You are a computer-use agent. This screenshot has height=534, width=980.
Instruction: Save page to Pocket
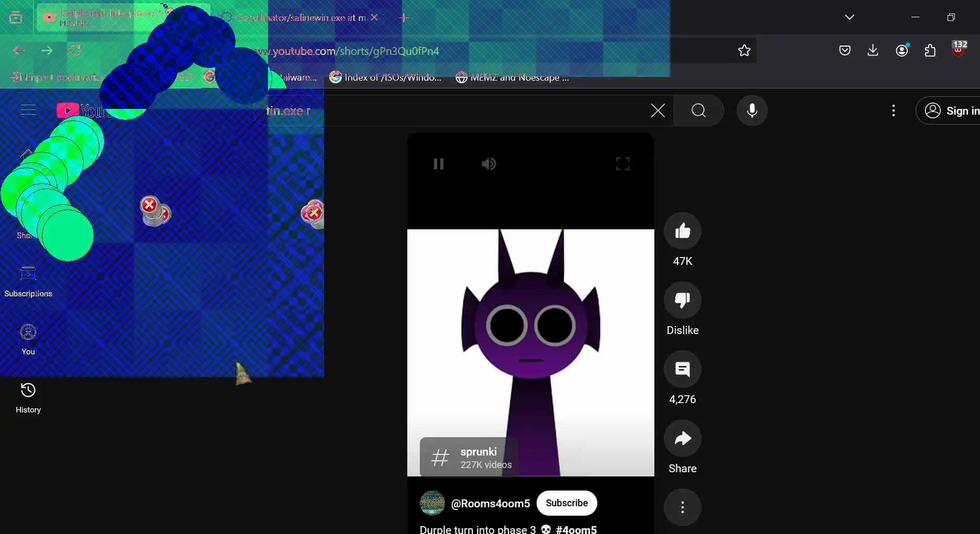click(845, 50)
